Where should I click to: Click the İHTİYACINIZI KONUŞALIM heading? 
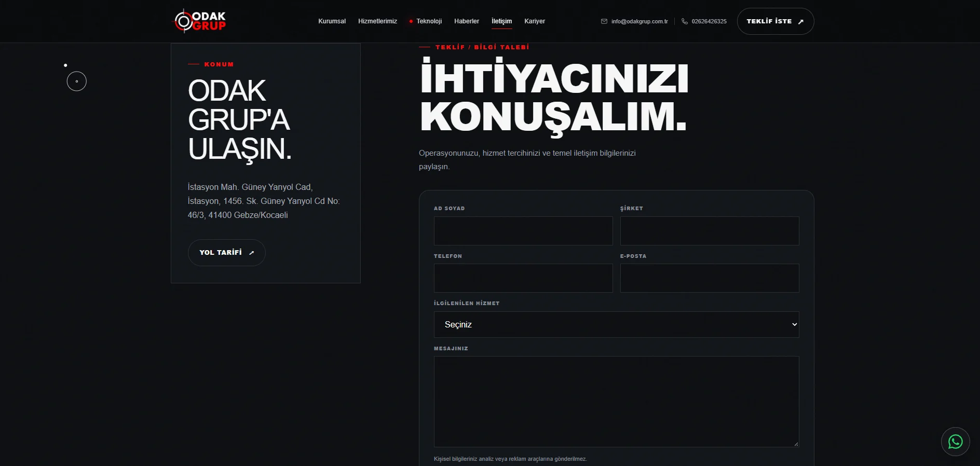[x=554, y=98]
